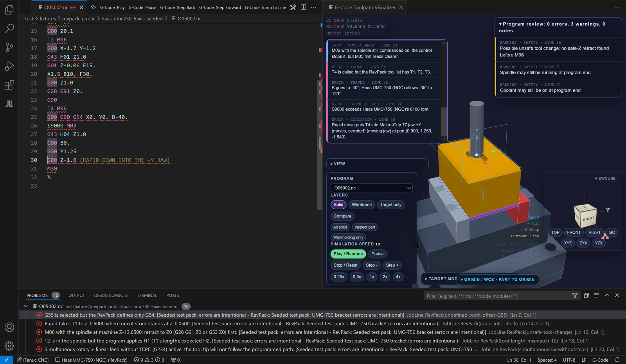Click the RIGHT face of the viewcube
Screen dimensions: 626x364
pos(588,219)
